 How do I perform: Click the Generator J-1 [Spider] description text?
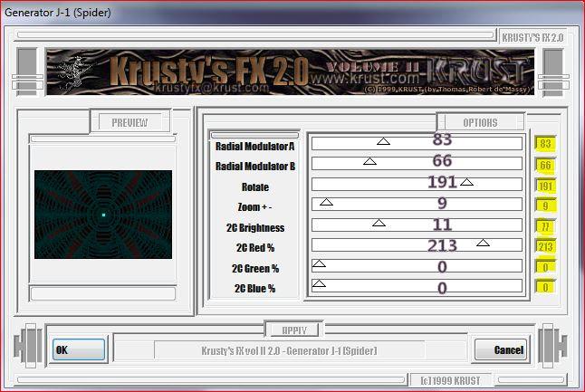(289, 350)
